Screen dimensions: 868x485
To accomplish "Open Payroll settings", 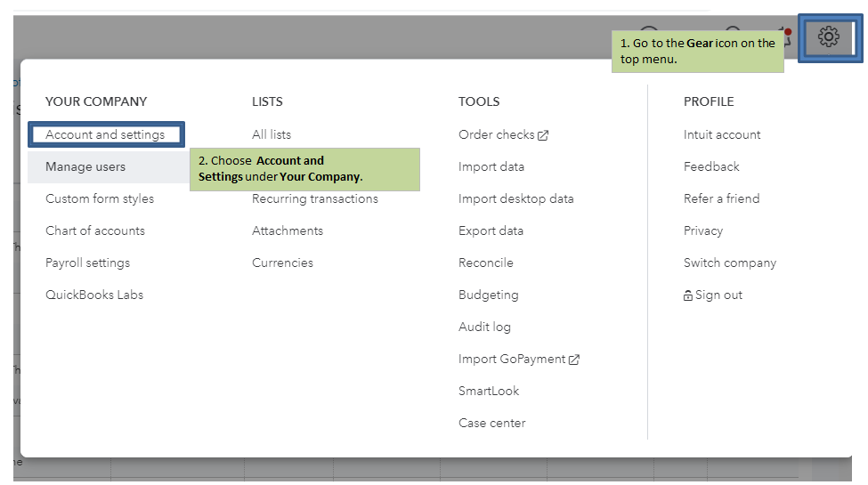I will click(x=87, y=263).
